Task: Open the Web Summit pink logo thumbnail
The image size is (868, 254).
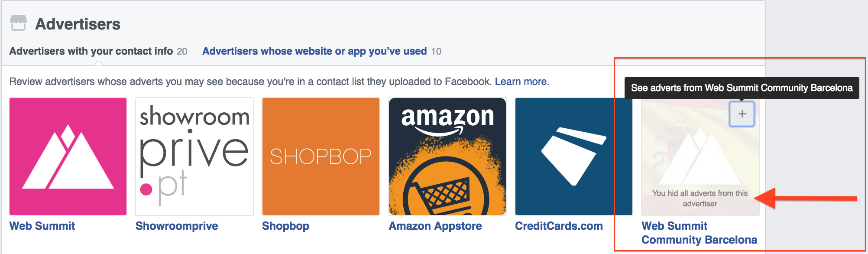Action: click(68, 156)
